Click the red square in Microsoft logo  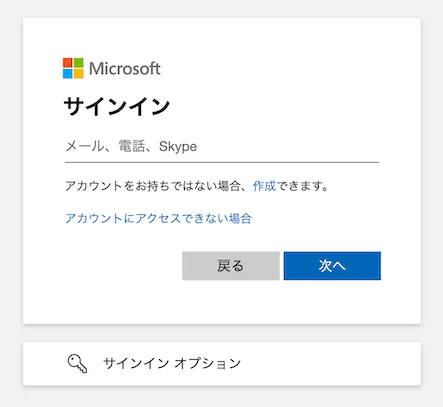tap(68, 63)
